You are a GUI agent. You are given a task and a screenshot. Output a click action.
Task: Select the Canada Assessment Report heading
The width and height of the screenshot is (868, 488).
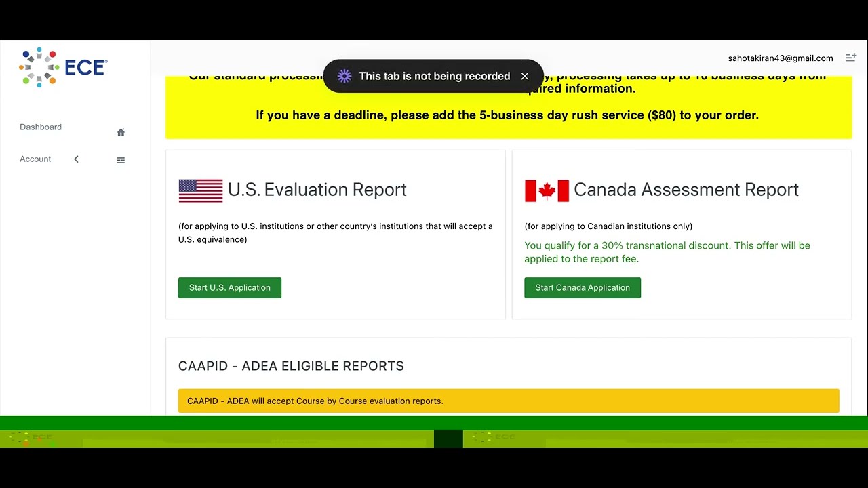pyautogui.click(x=686, y=190)
